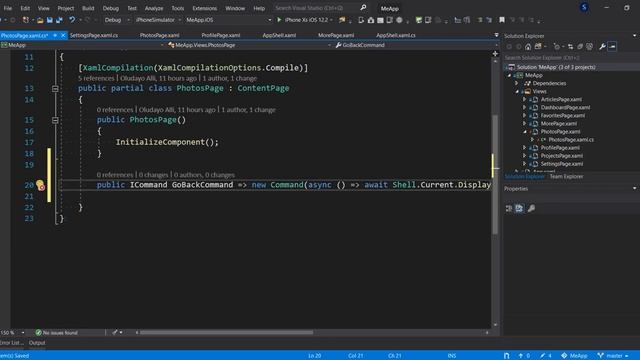Open the Build menu

click(x=88, y=8)
